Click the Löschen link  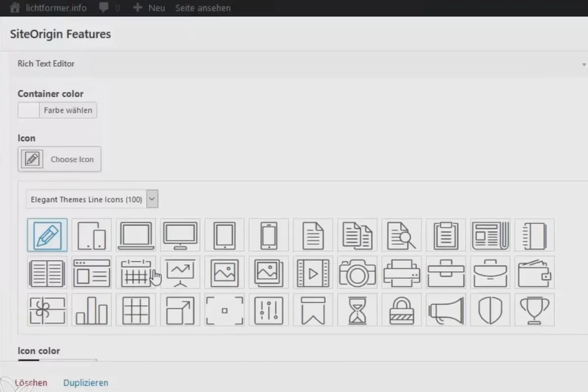coord(31,383)
